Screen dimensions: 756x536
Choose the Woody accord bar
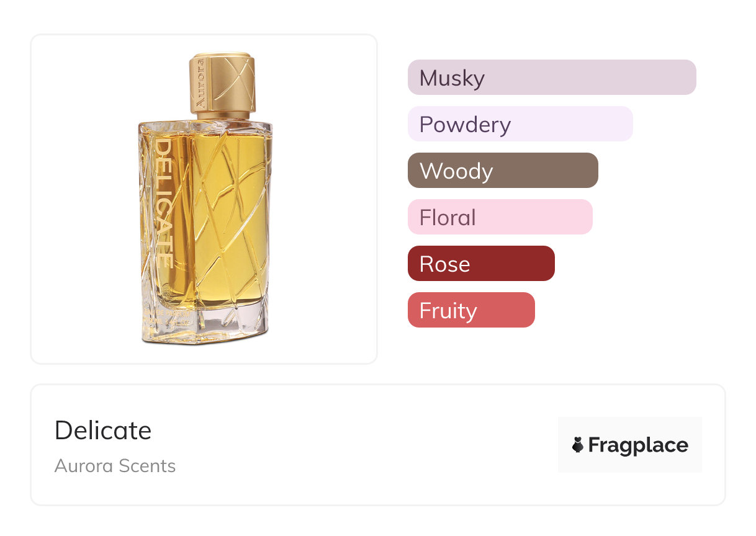coord(502,171)
